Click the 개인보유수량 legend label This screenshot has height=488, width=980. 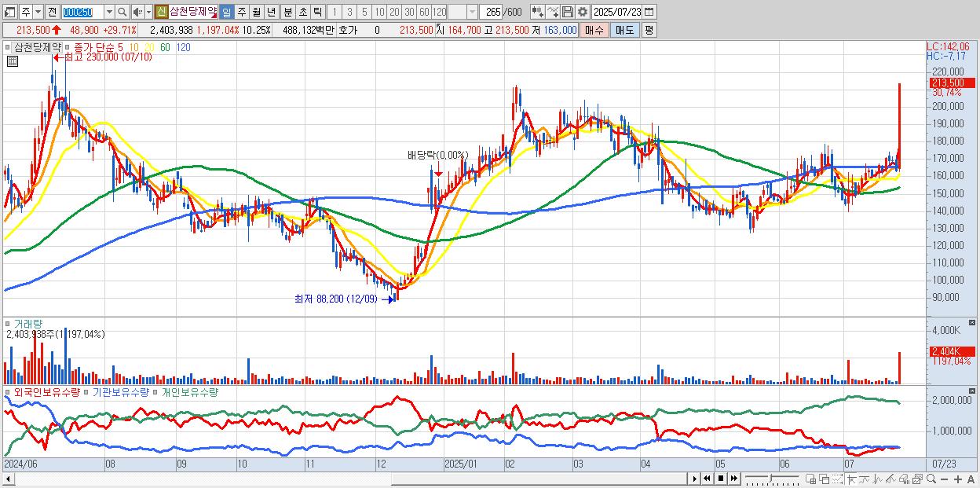[189, 391]
